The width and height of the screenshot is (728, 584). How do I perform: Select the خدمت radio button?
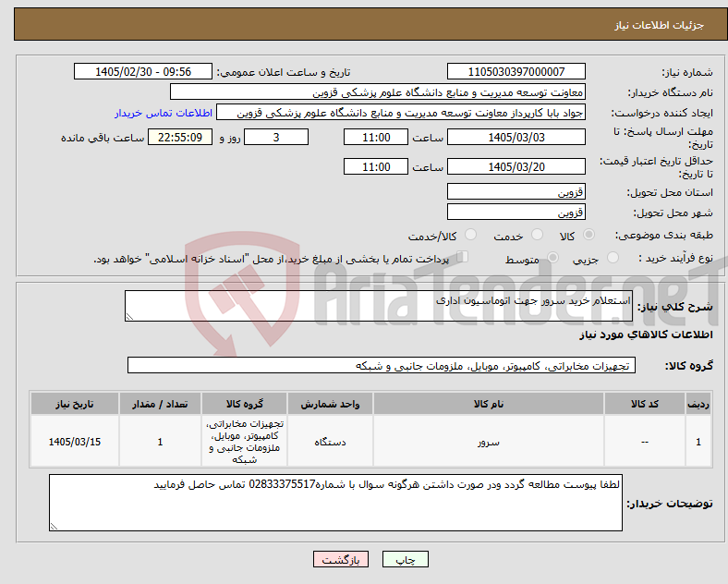(x=537, y=235)
